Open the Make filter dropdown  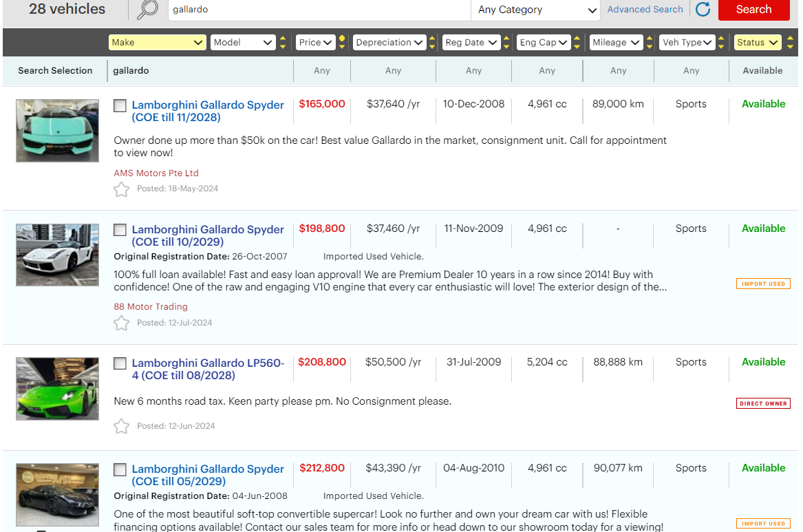click(158, 43)
